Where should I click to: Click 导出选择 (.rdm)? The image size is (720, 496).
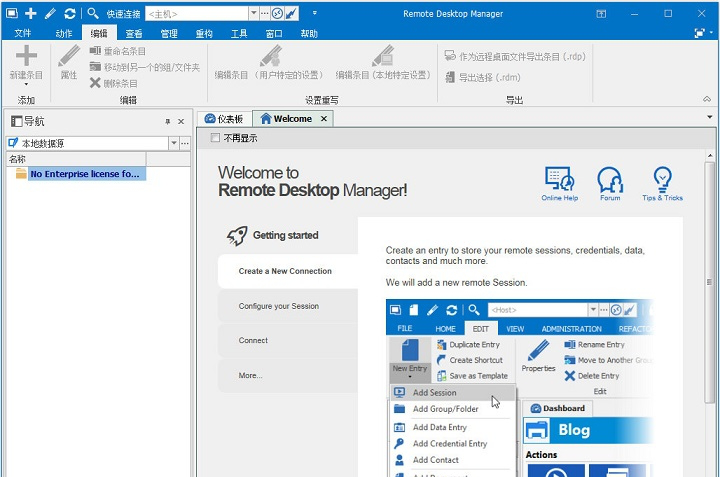click(x=483, y=77)
